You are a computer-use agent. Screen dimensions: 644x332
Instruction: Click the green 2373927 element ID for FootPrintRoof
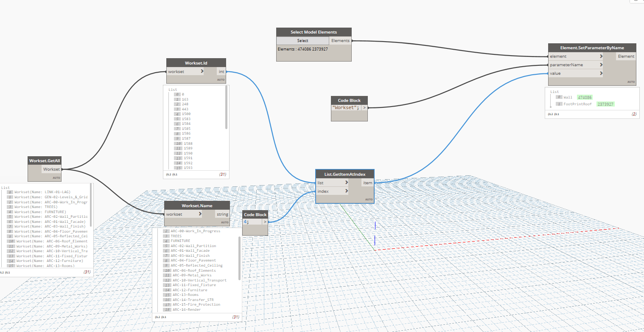(606, 104)
